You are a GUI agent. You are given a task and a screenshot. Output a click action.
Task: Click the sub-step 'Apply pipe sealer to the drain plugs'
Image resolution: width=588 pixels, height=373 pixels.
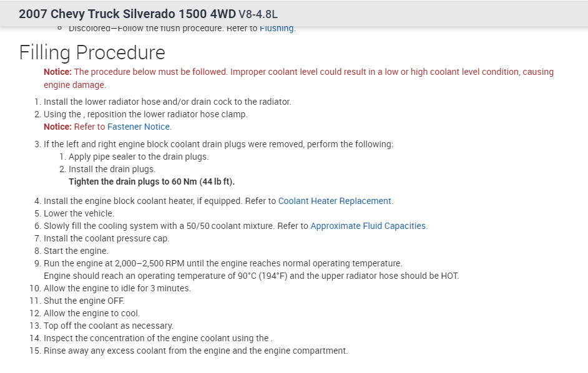139,157
